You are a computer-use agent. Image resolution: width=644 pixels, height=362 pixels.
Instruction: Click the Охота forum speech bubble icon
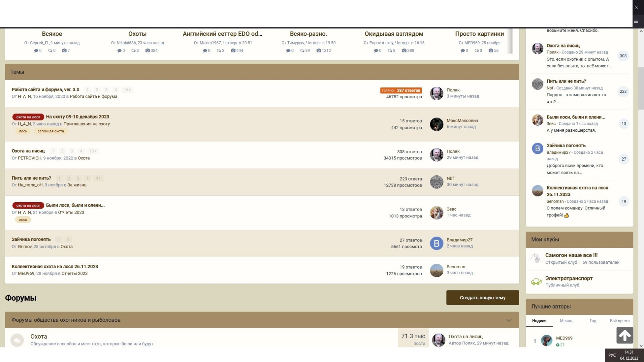tap(17, 340)
